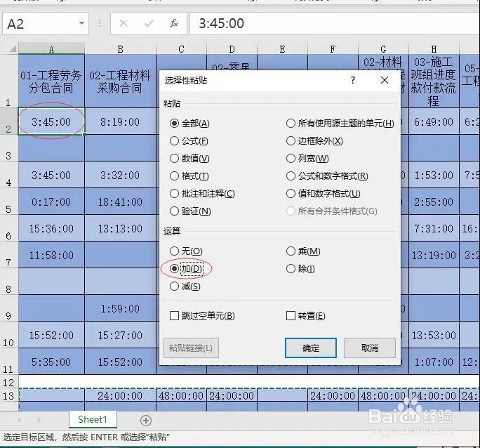Select the 乘(M) operation
The height and width of the screenshot is (448, 480).
(303, 251)
